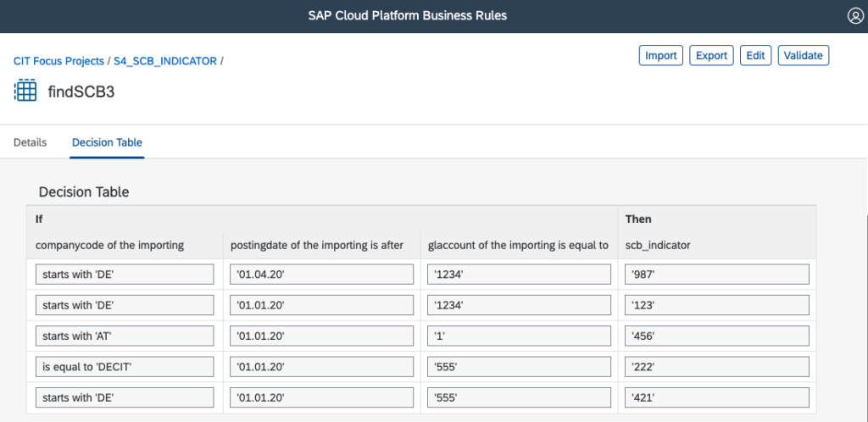This screenshot has width=868, height=422.
Task: Click the Edit button
Action: click(755, 56)
